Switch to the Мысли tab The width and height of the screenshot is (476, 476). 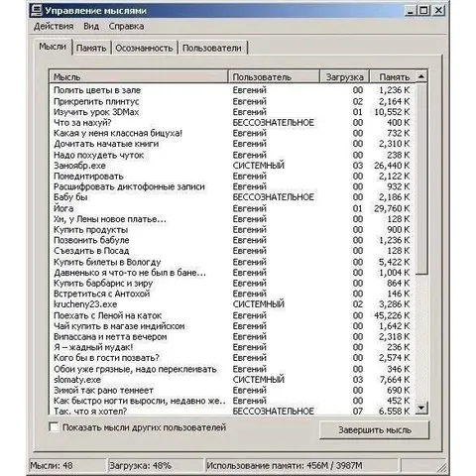53,47
